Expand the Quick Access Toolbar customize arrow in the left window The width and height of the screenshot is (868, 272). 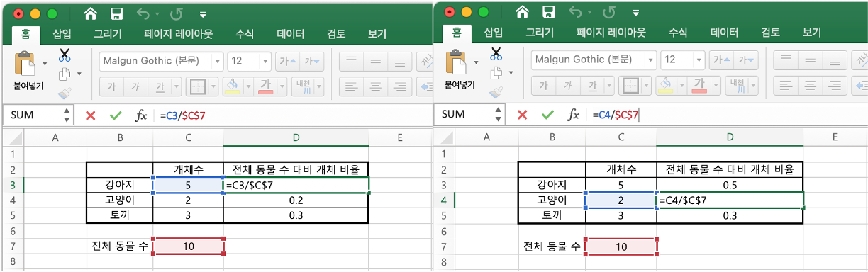(204, 13)
